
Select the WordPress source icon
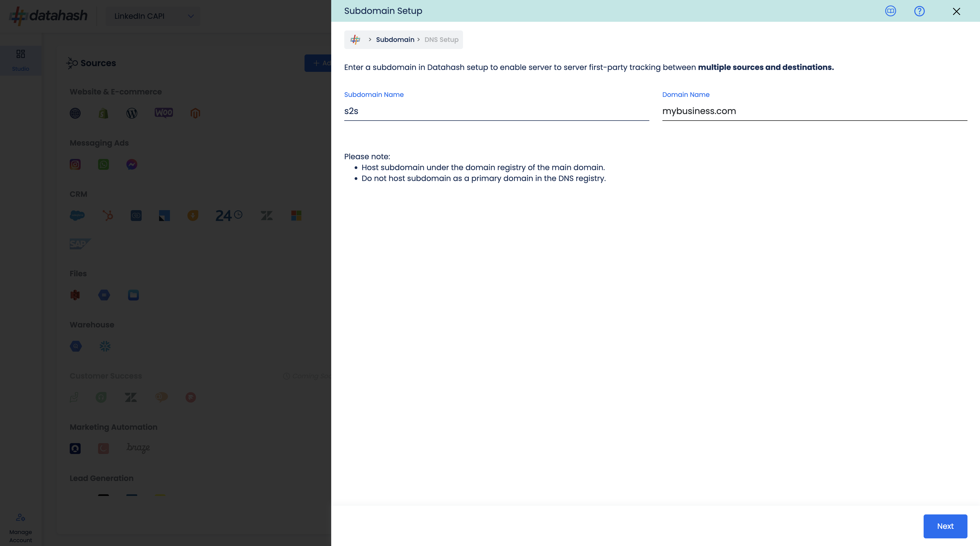click(132, 113)
